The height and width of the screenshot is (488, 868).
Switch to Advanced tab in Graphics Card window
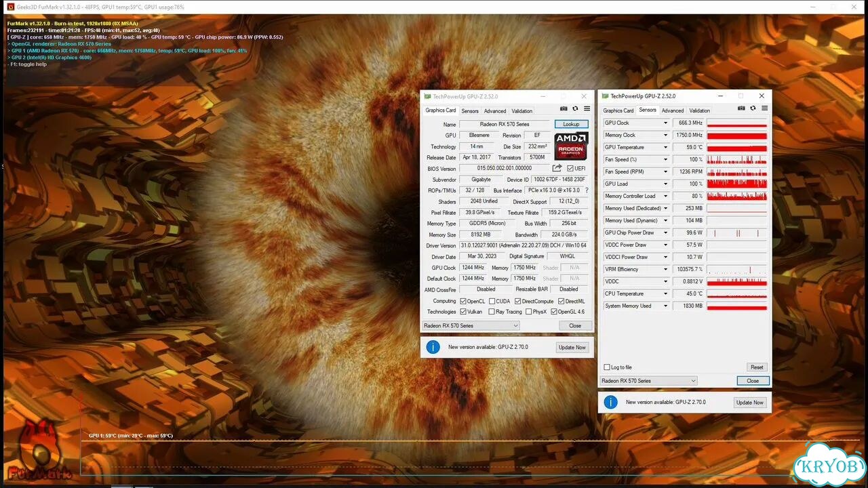click(x=495, y=111)
